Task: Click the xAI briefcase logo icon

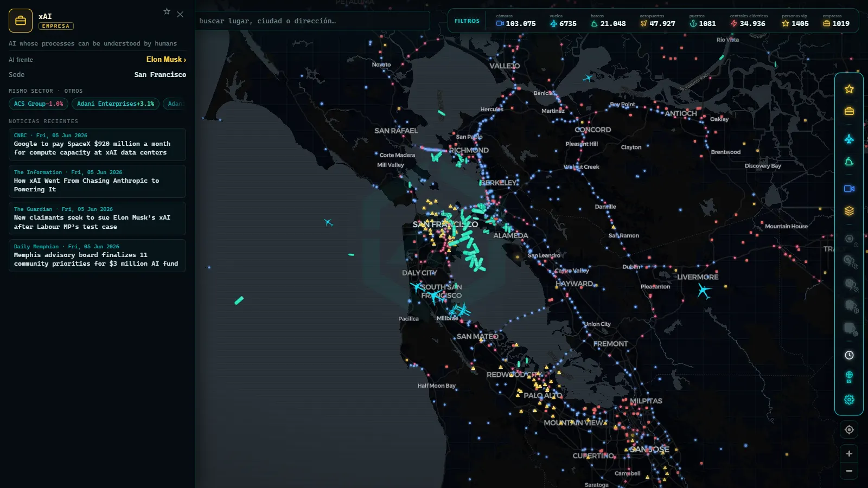Action: click(x=21, y=21)
